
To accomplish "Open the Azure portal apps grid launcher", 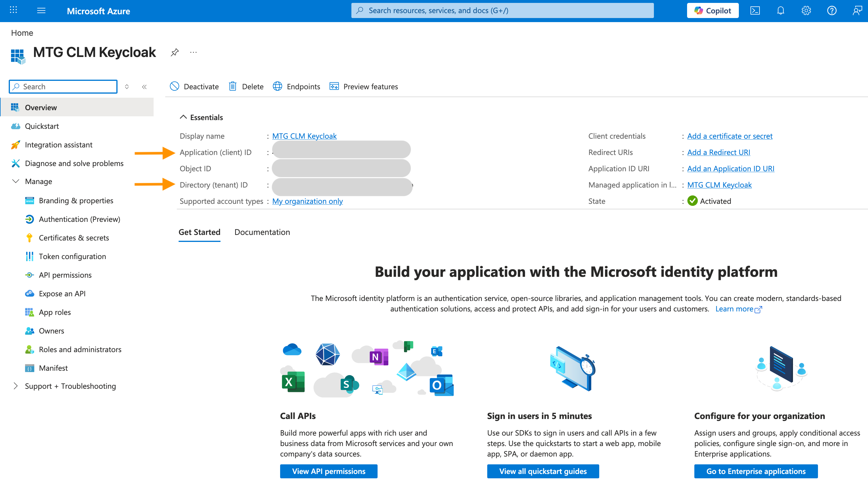I will [13, 10].
